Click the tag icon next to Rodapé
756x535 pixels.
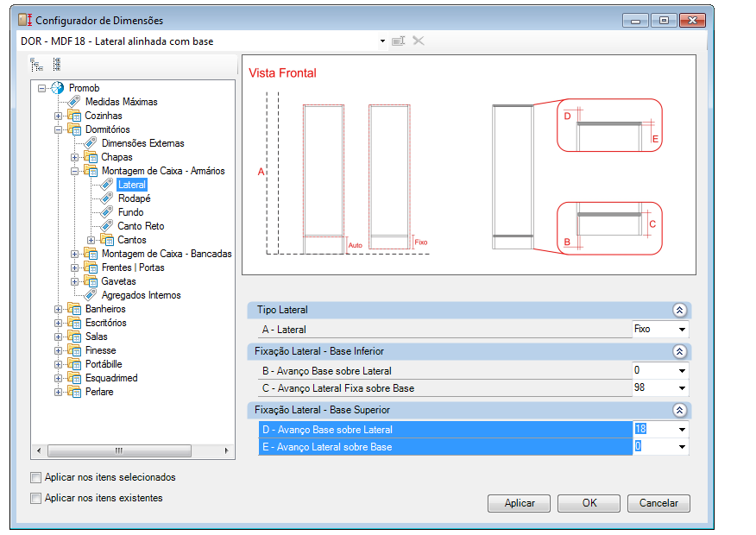click(106, 198)
